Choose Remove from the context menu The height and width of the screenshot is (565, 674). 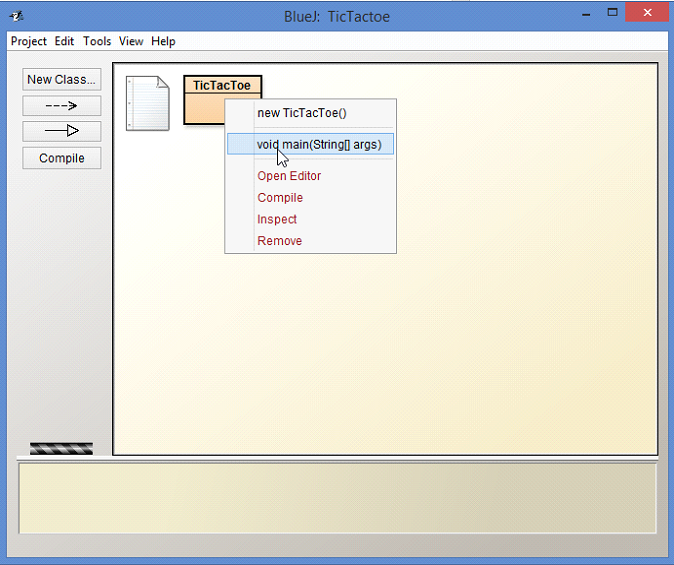coord(310,241)
